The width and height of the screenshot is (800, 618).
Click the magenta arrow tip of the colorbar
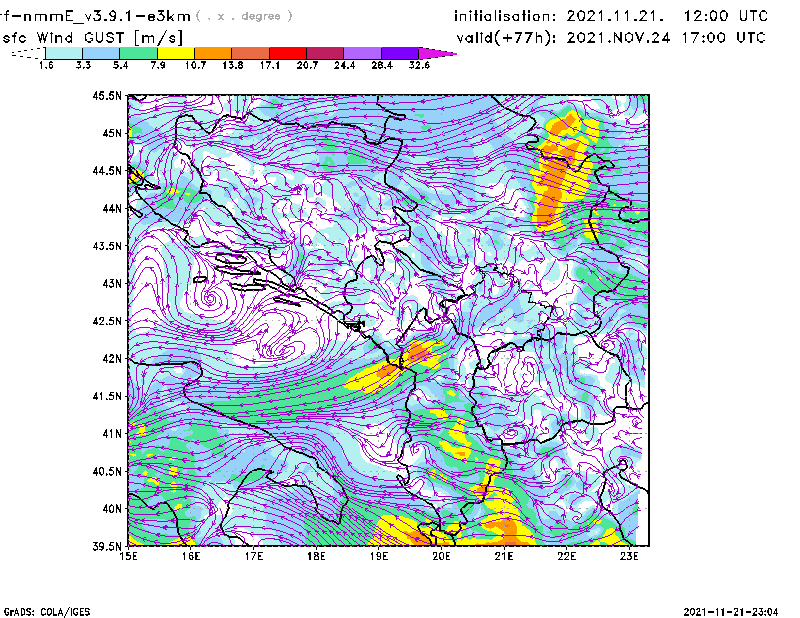point(437,53)
